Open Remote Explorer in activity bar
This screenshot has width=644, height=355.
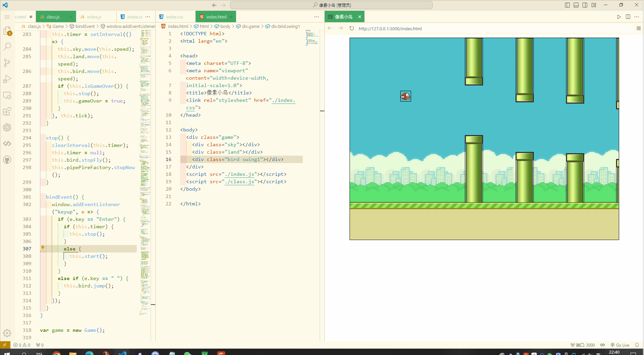pyautogui.click(x=7, y=95)
